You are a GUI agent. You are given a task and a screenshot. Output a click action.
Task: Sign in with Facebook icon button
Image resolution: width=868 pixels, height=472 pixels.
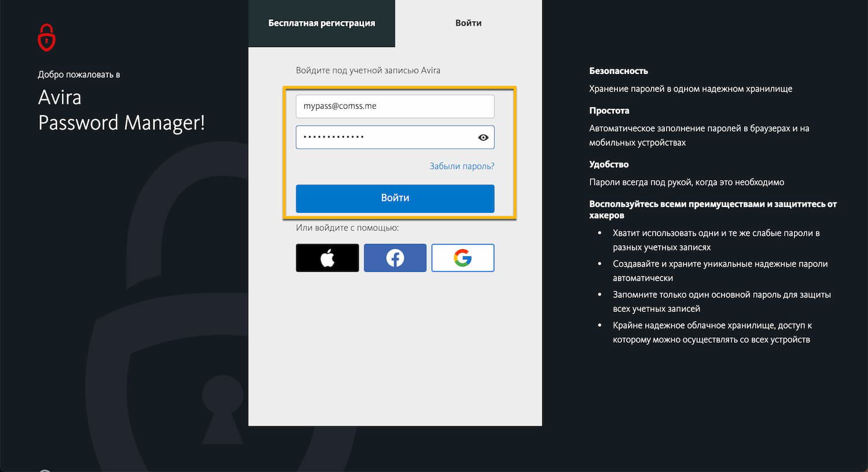395,258
